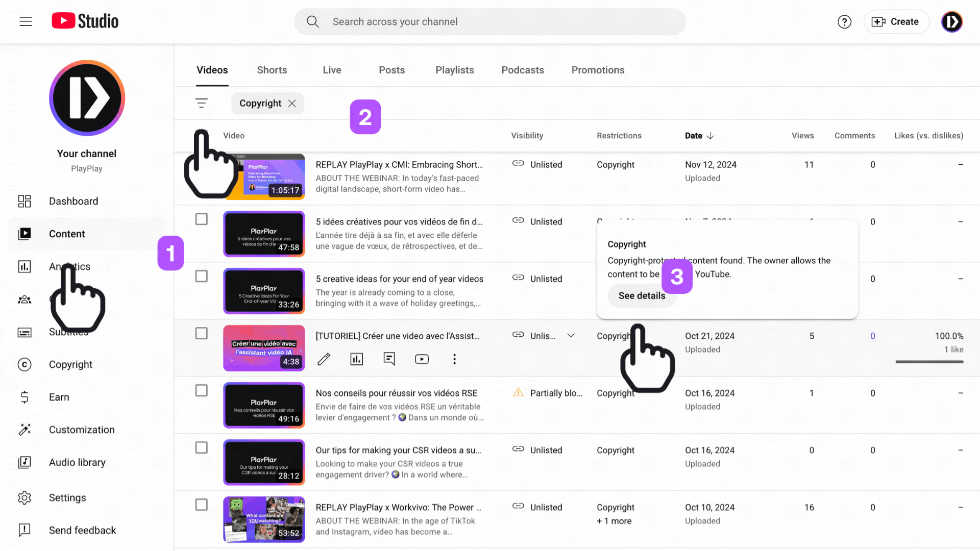Click the 100.0% likes bar on TUTORIEL row
Screen dimensions: 980x551
929,362
